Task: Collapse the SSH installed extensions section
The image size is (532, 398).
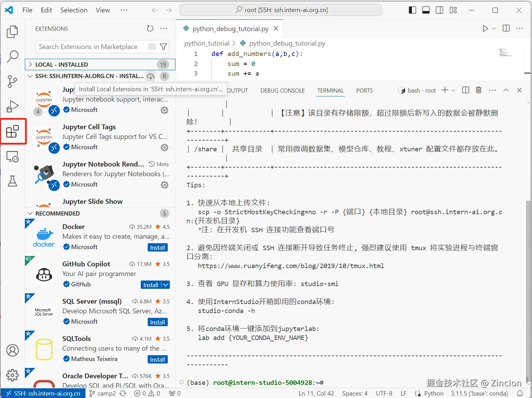Action: tap(30, 76)
